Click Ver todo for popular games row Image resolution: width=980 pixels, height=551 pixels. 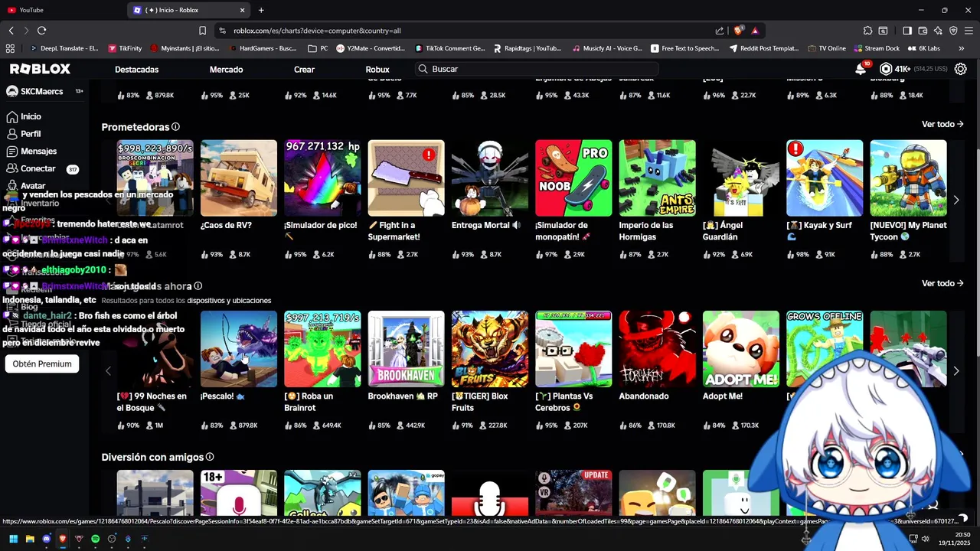(x=942, y=283)
